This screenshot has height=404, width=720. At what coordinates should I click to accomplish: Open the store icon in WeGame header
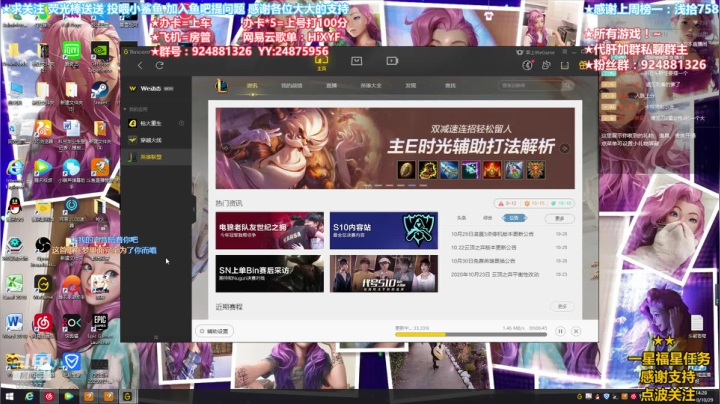[x=357, y=61]
